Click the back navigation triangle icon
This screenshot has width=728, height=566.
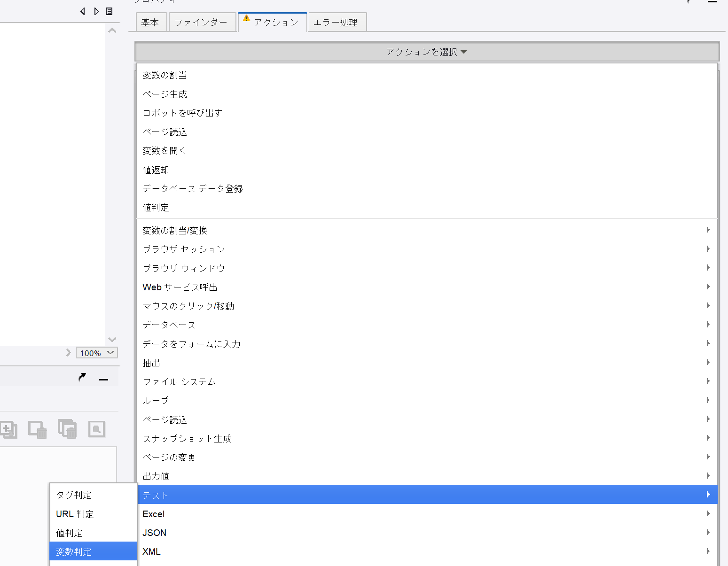coord(83,11)
